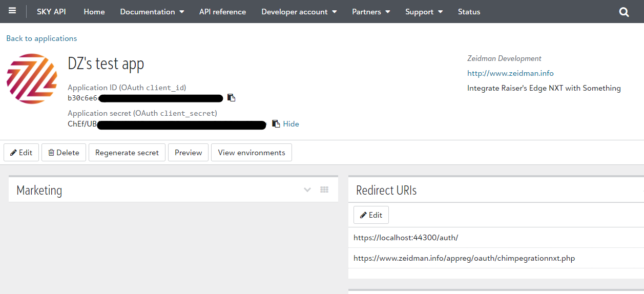The image size is (644, 294).
Task: Open the Status page
Action: 469,12
